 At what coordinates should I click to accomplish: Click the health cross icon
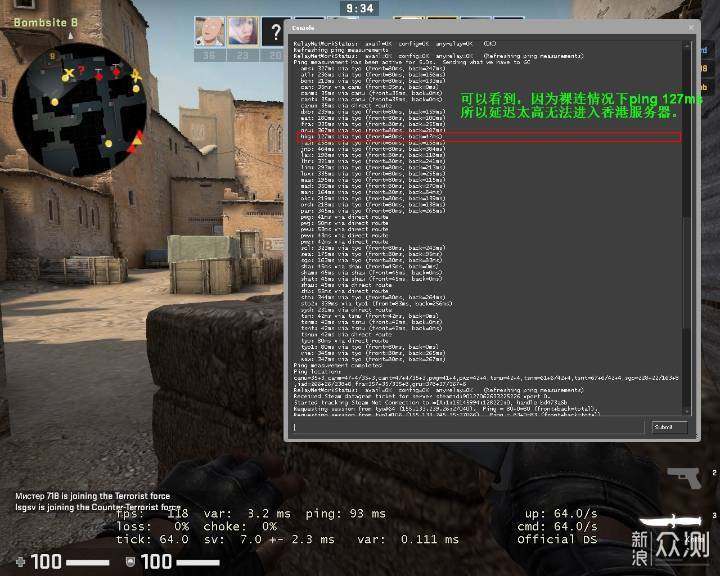point(20,561)
